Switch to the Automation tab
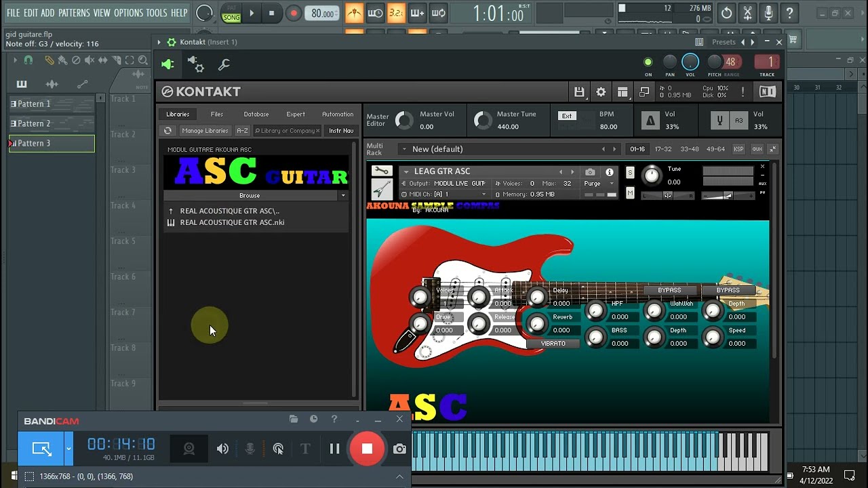 point(338,114)
